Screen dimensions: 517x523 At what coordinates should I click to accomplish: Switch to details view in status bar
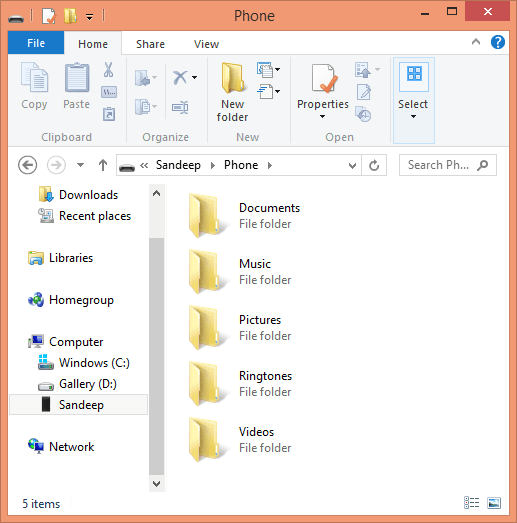tap(471, 503)
